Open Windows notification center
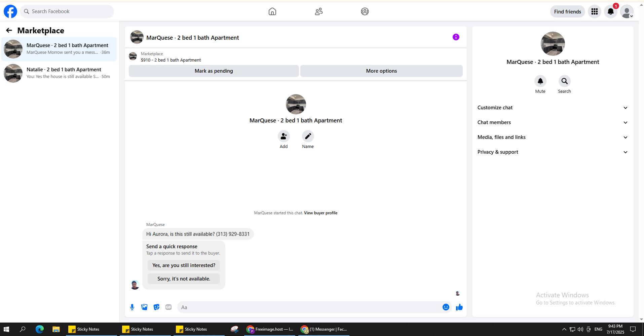644x336 pixels. (633, 329)
